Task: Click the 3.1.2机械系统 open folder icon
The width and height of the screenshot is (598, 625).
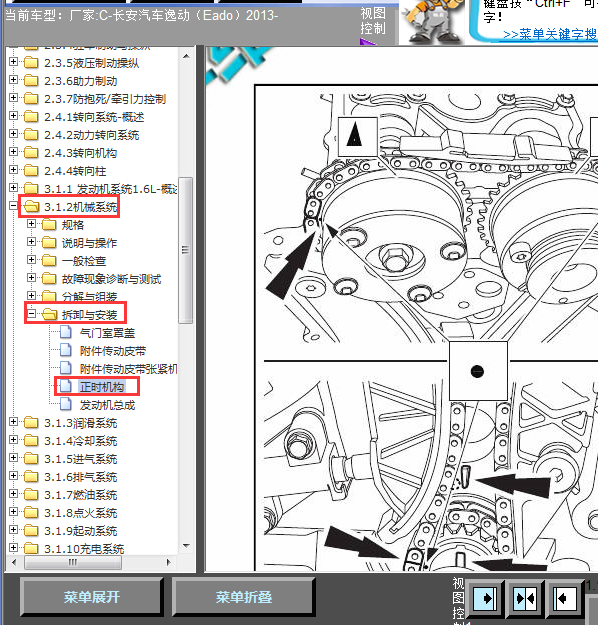Action: (31, 206)
